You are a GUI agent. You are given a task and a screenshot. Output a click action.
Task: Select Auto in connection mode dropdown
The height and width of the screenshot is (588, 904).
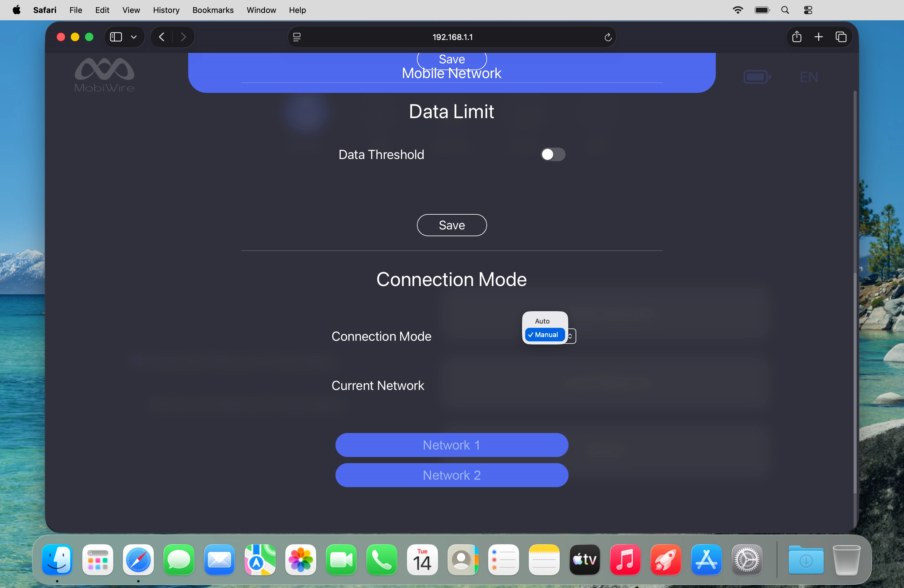542,321
